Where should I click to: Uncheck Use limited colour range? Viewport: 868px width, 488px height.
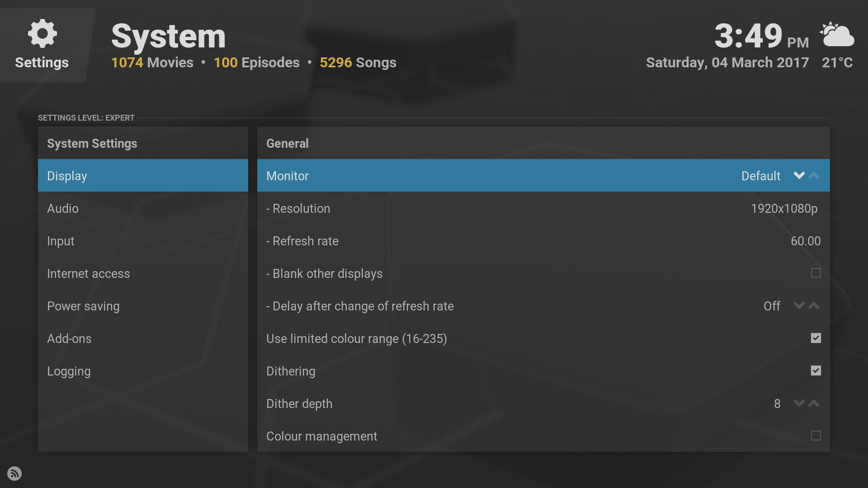(x=816, y=338)
